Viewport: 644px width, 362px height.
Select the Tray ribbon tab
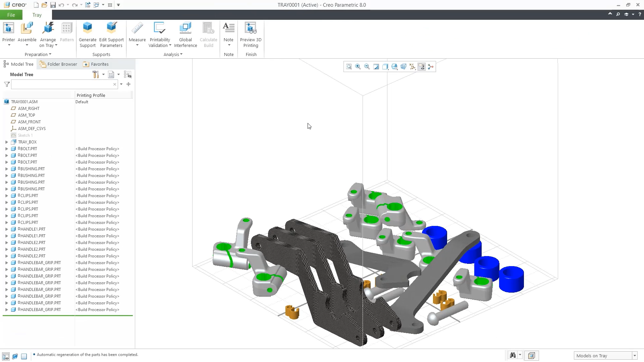(x=37, y=15)
